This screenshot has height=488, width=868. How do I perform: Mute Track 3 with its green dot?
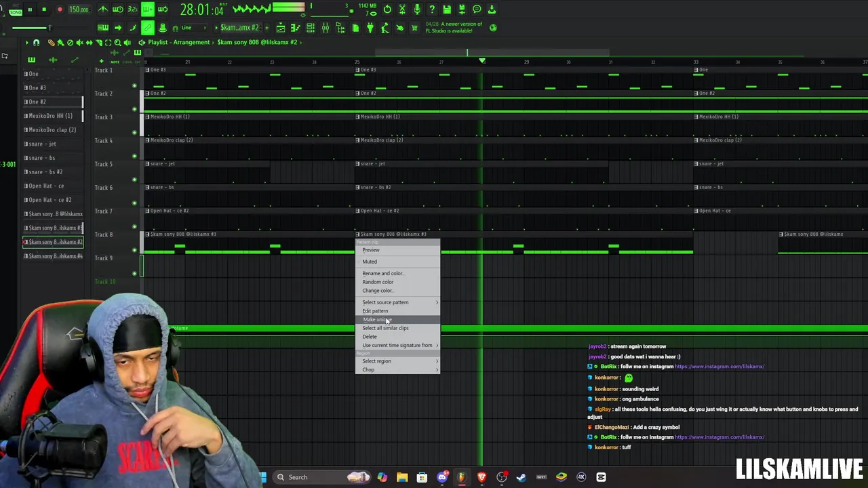[134, 132]
